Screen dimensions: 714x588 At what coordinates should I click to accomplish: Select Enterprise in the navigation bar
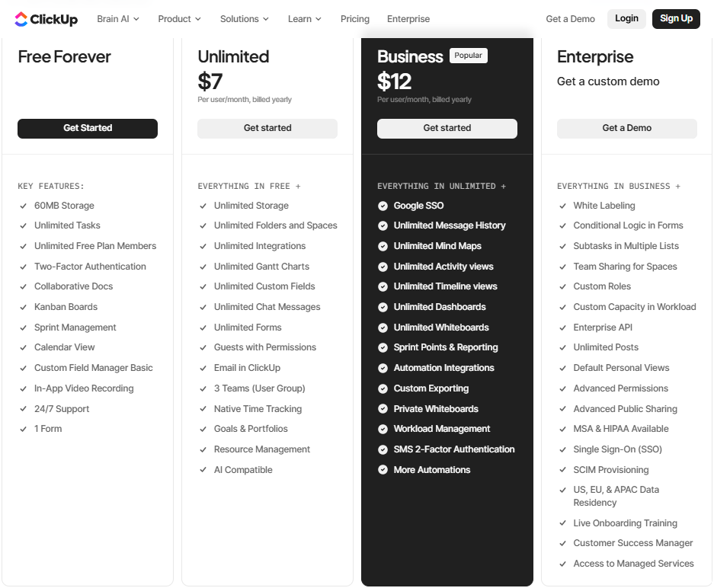[408, 19]
